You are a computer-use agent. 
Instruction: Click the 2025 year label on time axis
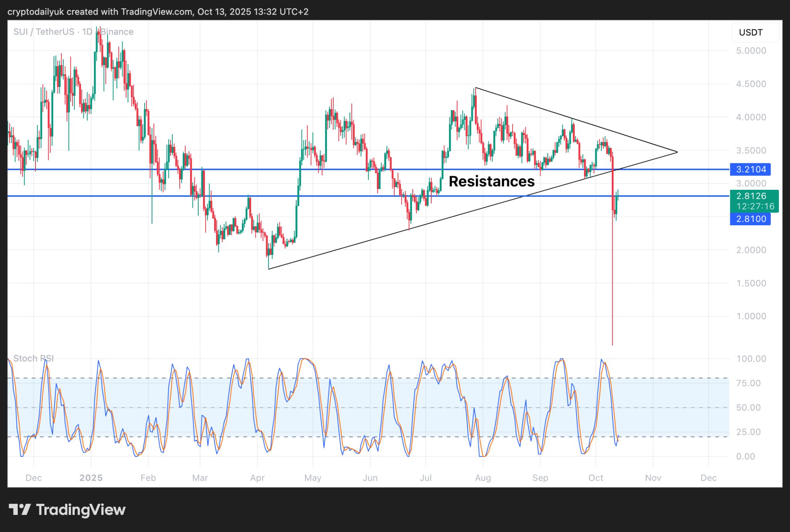pyautogui.click(x=91, y=478)
